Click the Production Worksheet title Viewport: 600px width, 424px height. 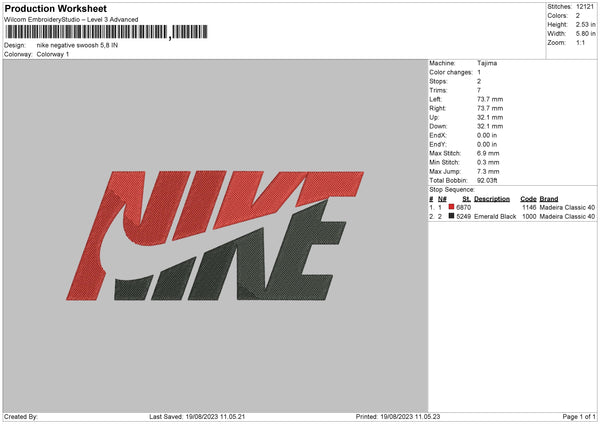[x=55, y=8]
